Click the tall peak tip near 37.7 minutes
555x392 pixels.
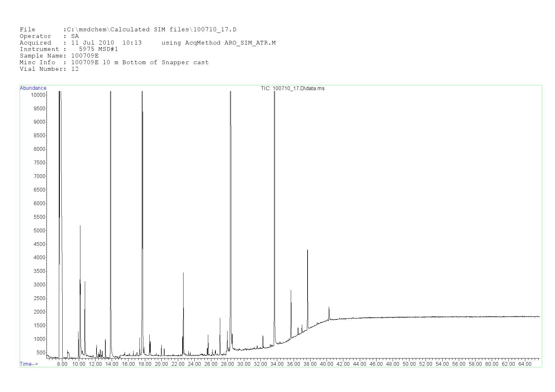click(x=307, y=250)
